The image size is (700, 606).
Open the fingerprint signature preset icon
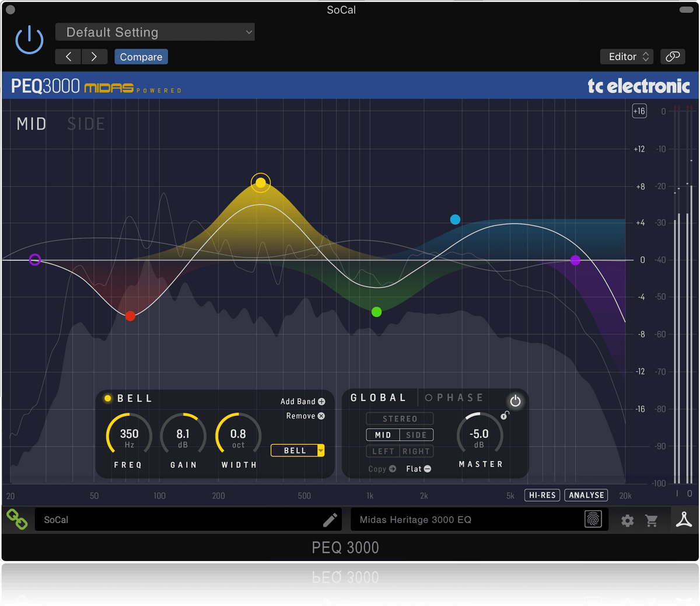(593, 519)
